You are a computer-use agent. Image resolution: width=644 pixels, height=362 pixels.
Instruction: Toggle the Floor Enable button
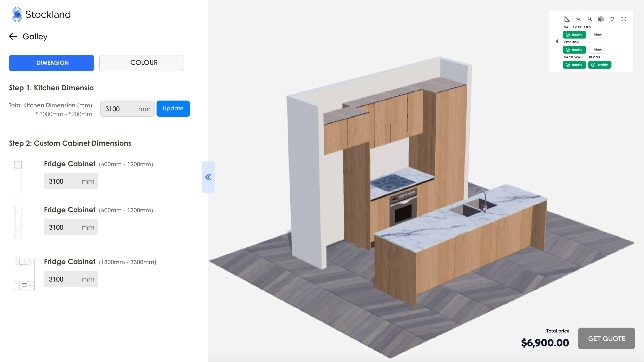[599, 65]
